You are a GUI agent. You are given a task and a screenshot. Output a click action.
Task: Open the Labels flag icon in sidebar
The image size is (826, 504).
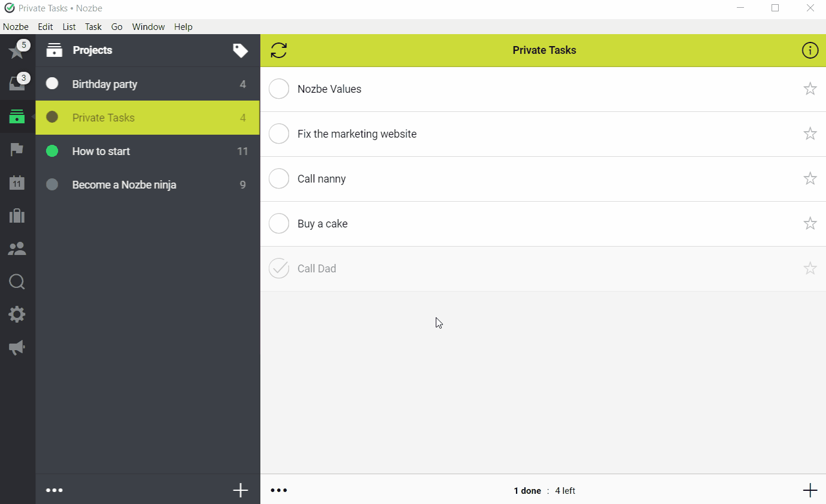(17, 150)
